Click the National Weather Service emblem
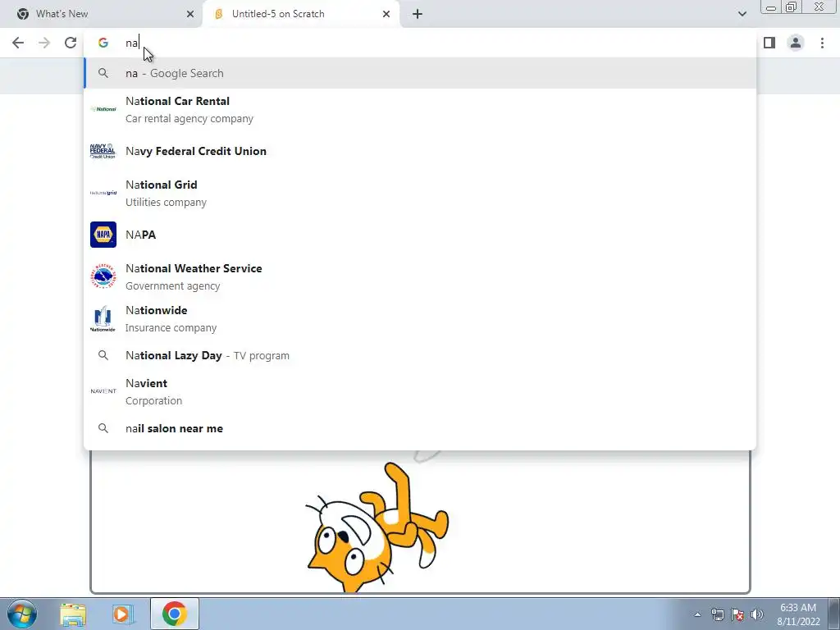This screenshot has width=840, height=630. click(x=103, y=276)
